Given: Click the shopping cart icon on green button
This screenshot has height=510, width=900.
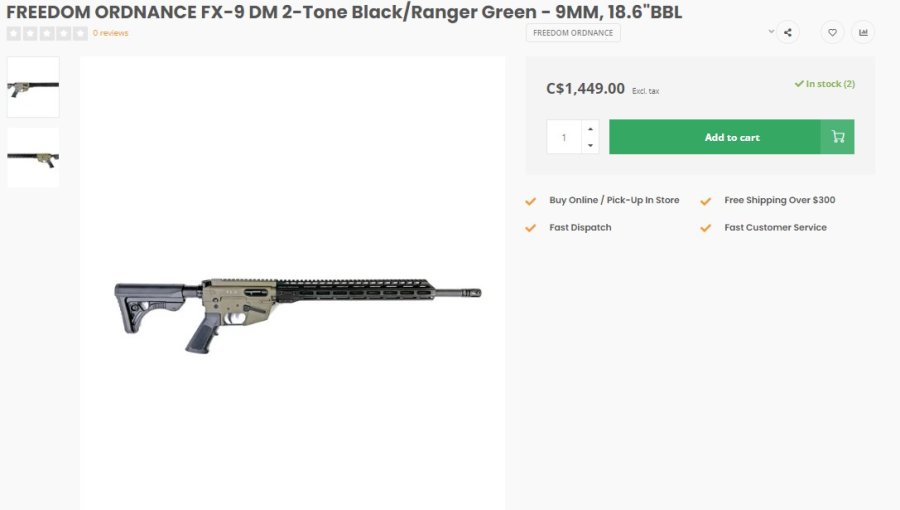Looking at the screenshot, I should pos(837,137).
